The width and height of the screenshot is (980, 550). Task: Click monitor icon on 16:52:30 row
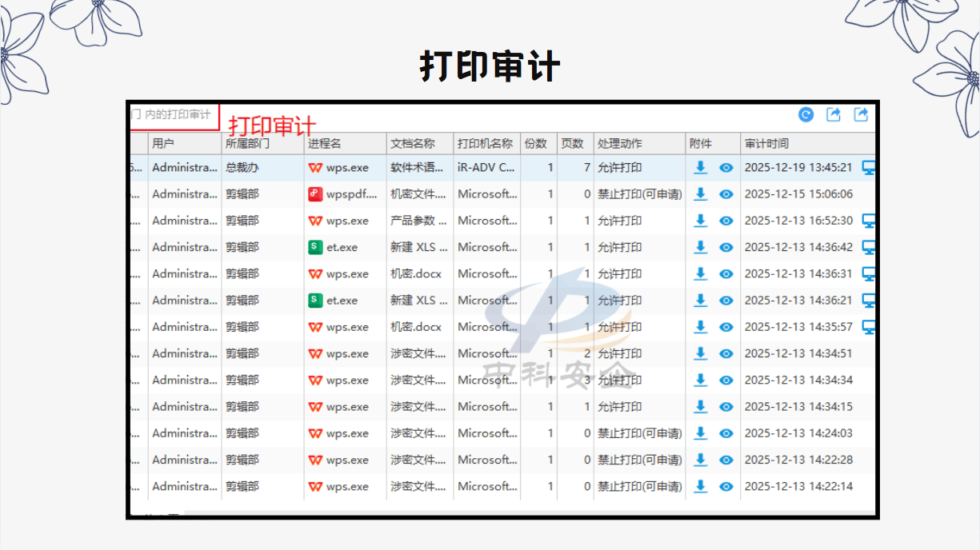point(868,221)
